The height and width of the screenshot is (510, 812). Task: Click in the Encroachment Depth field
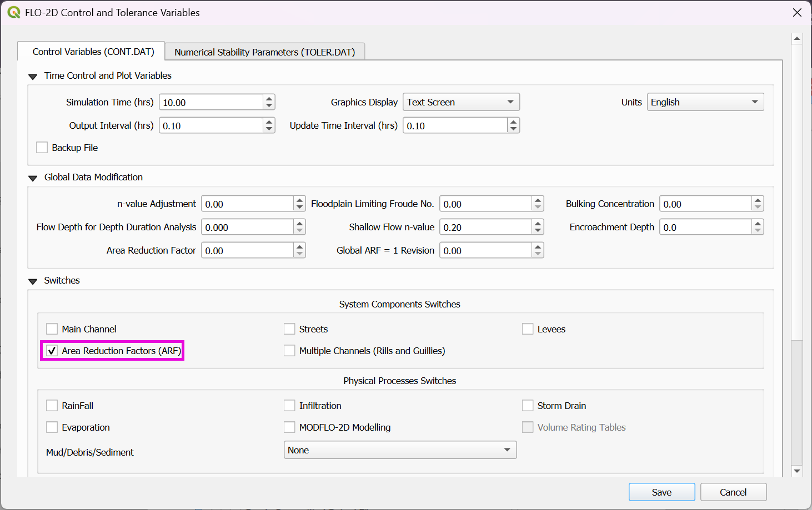click(x=705, y=228)
